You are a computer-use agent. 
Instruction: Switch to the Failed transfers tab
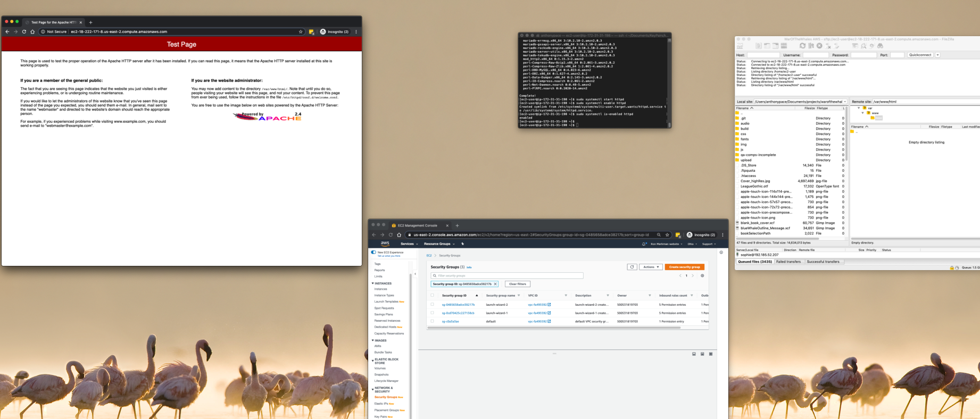click(x=788, y=262)
